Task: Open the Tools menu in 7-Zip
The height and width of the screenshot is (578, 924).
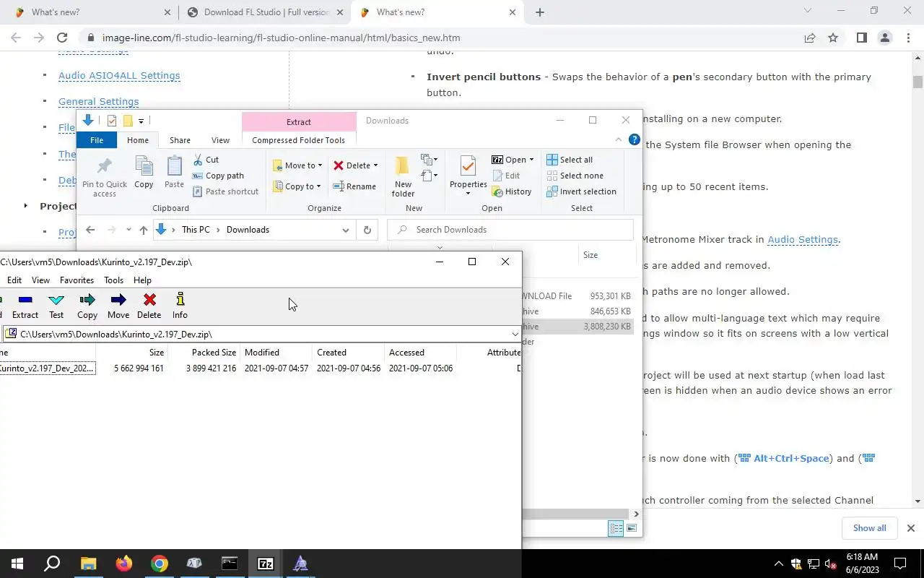Action: pyautogui.click(x=113, y=280)
